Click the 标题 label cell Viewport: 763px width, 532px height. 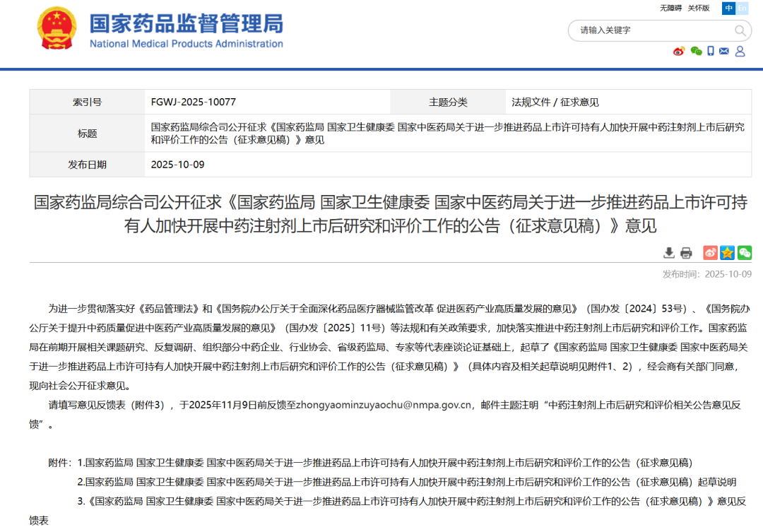click(x=87, y=134)
